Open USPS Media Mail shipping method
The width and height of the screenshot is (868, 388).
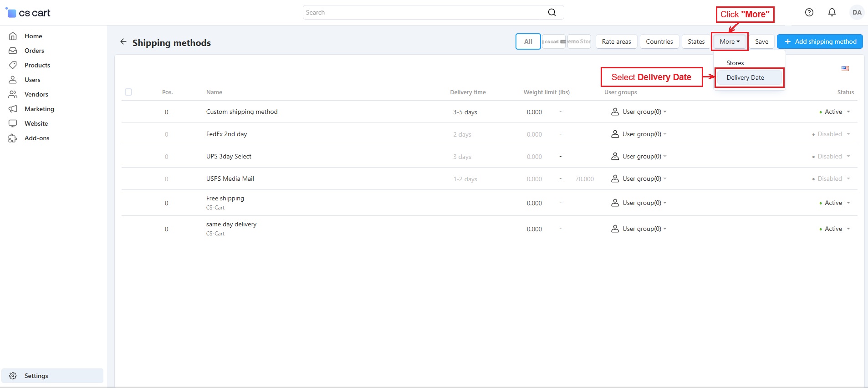click(x=230, y=179)
